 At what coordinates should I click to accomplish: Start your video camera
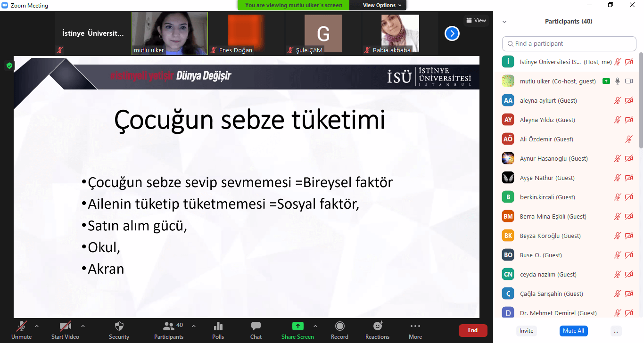(65, 327)
